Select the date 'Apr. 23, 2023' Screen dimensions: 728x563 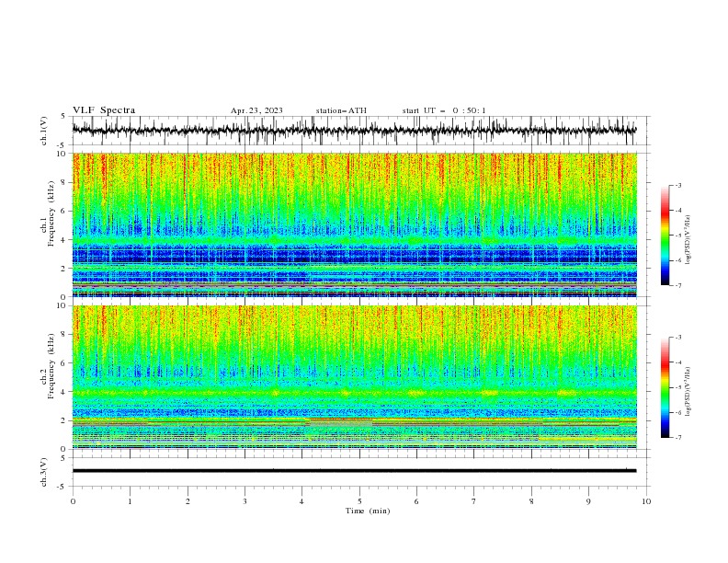(x=256, y=110)
